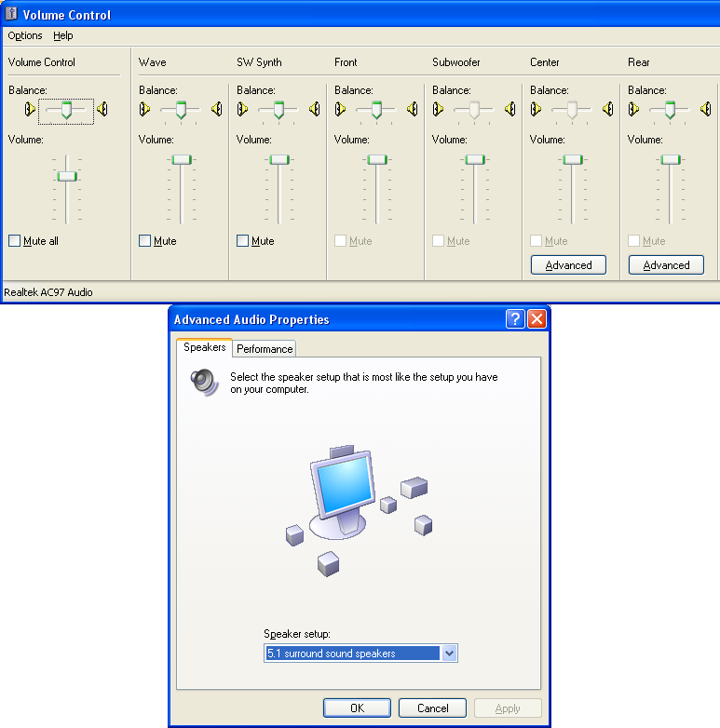Click left speaker icon in Subwoofer balance
Screen dimensions: 720x728
click(x=438, y=109)
